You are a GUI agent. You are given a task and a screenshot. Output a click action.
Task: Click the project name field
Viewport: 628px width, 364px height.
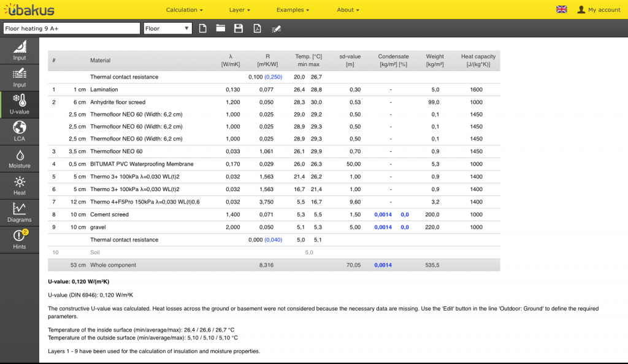coord(72,29)
